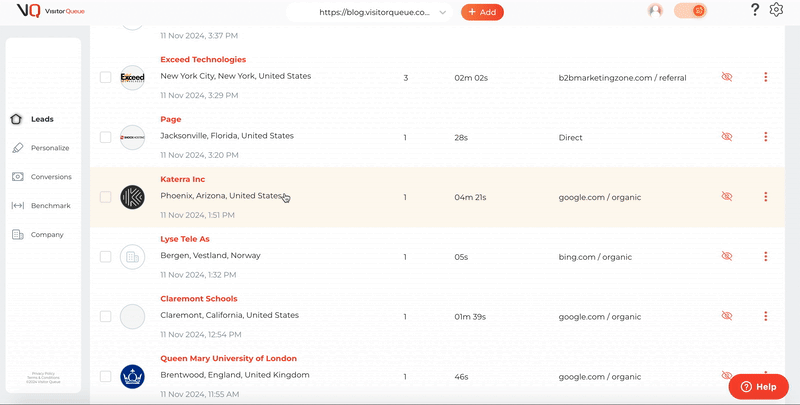The image size is (800, 405).
Task: Click the user avatar icon
Action: point(655,11)
